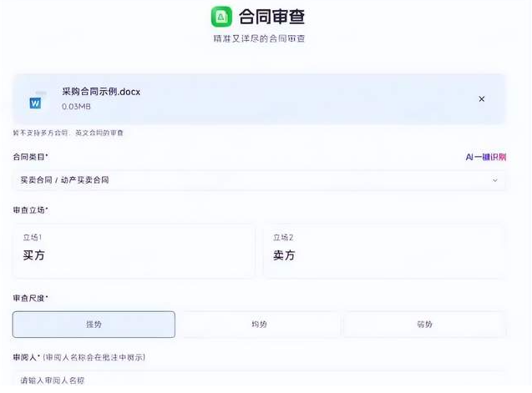Choose the 均势 review scale option
The image size is (532, 393).
point(259,324)
